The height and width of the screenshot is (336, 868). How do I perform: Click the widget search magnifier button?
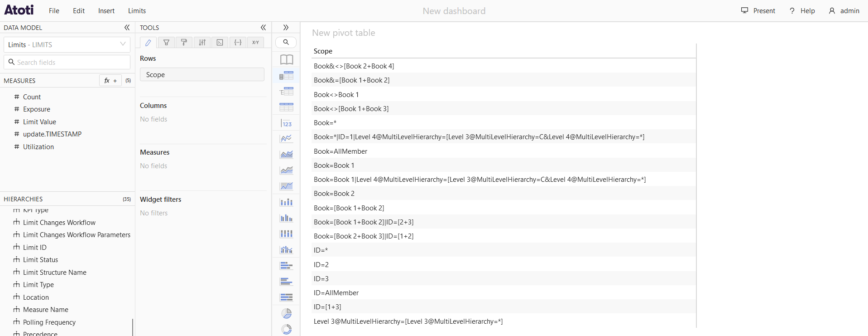coord(286,42)
